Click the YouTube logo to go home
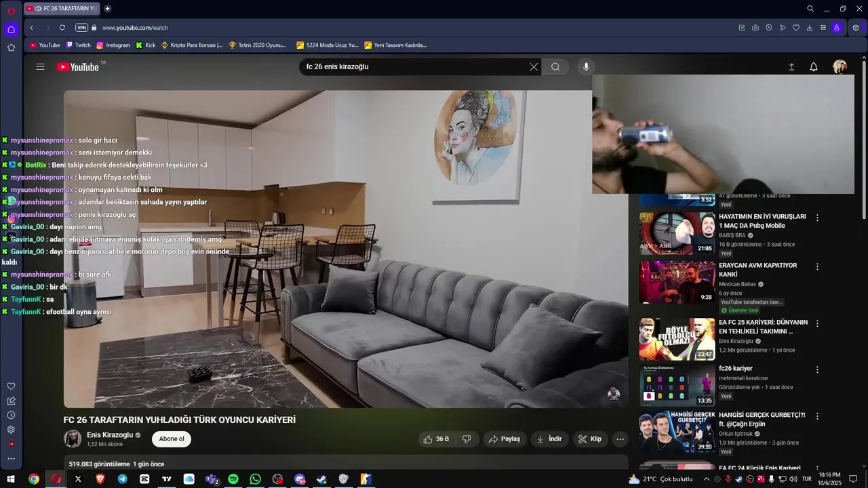The height and width of the screenshot is (488, 868). [78, 66]
